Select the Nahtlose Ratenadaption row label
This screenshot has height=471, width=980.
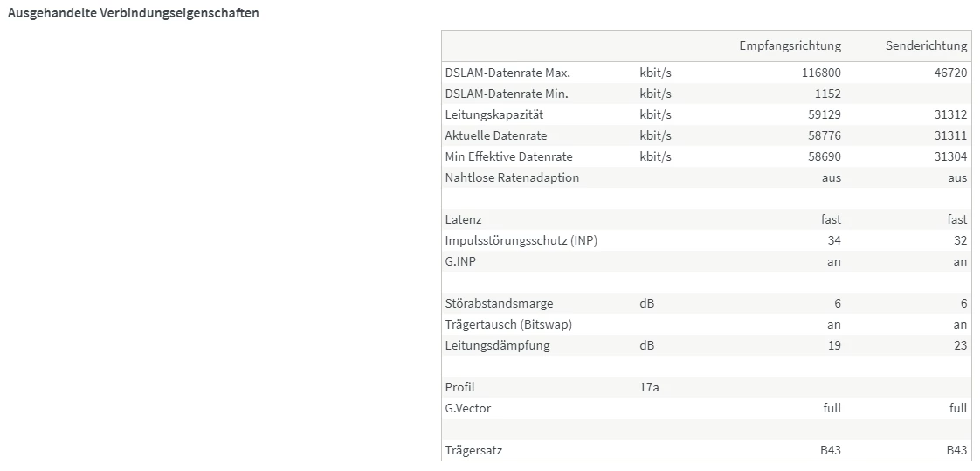512,177
